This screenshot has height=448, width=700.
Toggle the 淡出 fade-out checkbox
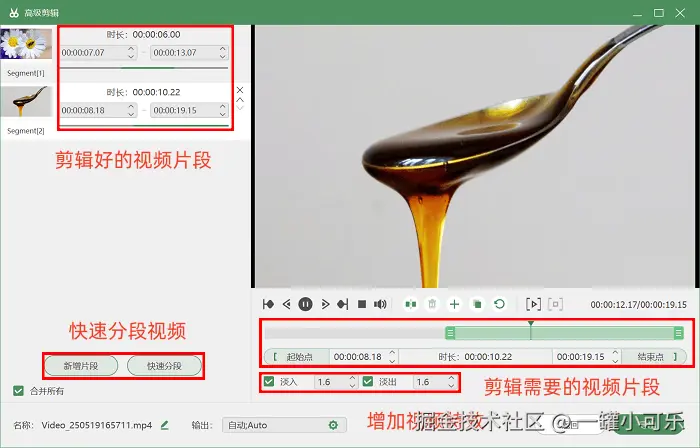coord(368,382)
